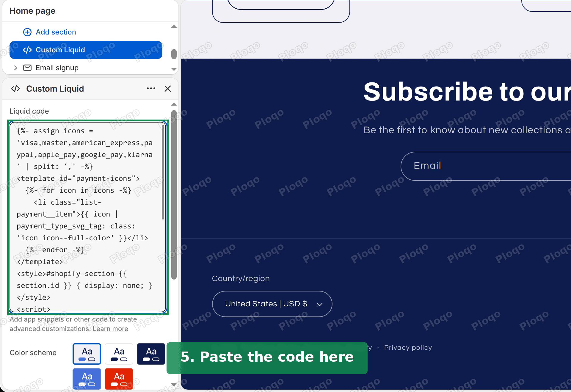Select the white color scheme swatch

point(119,354)
